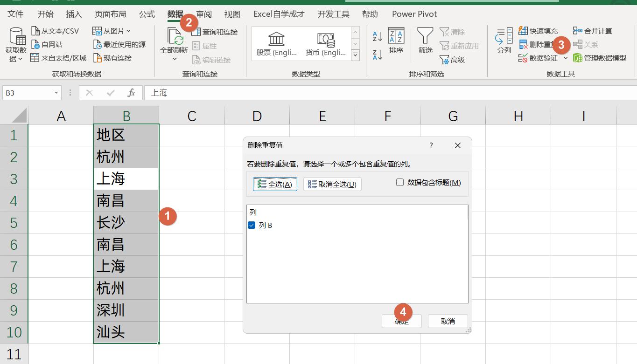Open the Power Pivot tab
The width and height of the screenshot is (637, 364).
(413, 14)
